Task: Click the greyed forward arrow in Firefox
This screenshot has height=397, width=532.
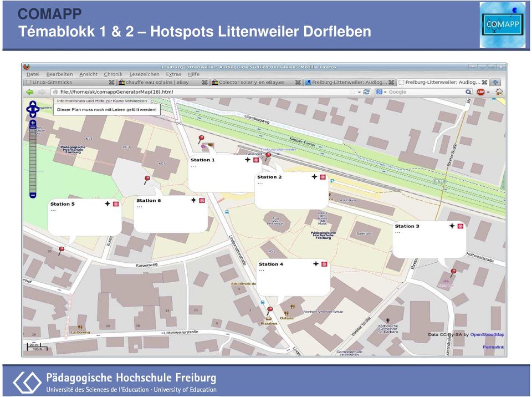Action: click(x=42, y=92)
